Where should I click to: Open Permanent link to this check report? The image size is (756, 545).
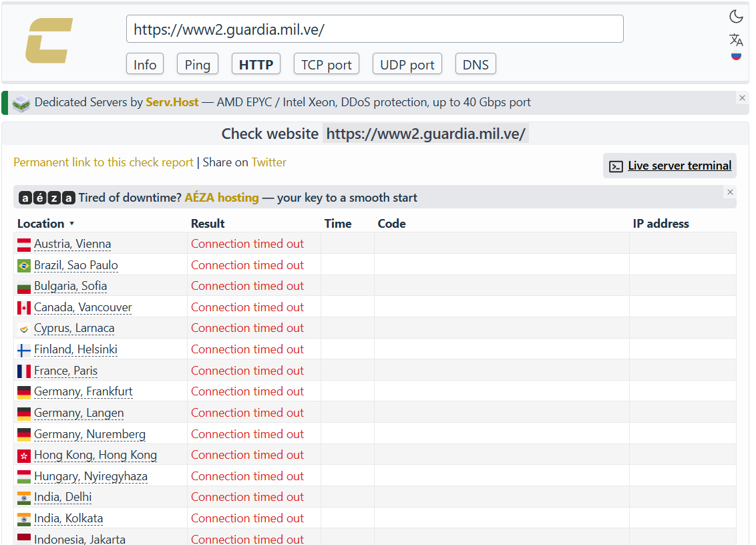[103, 162]
